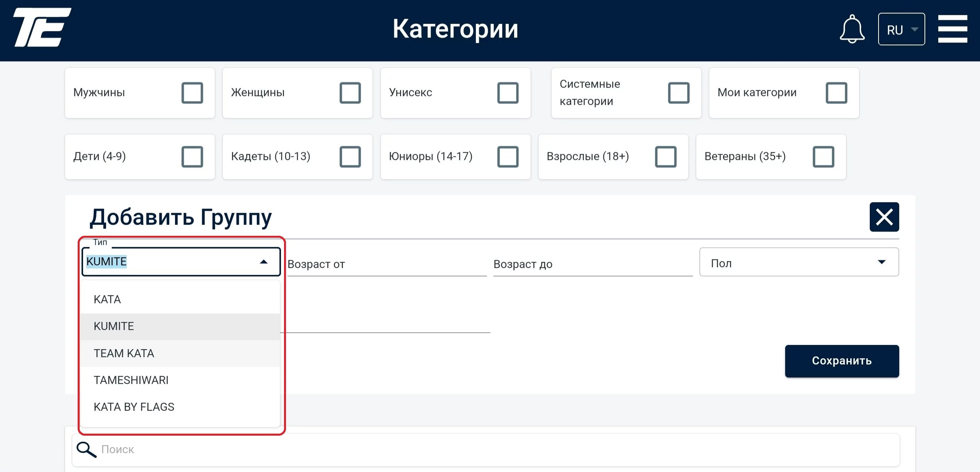The image size is (980, 472).
Task: Click the Категории page title
Action: click(x=456, y=29)
